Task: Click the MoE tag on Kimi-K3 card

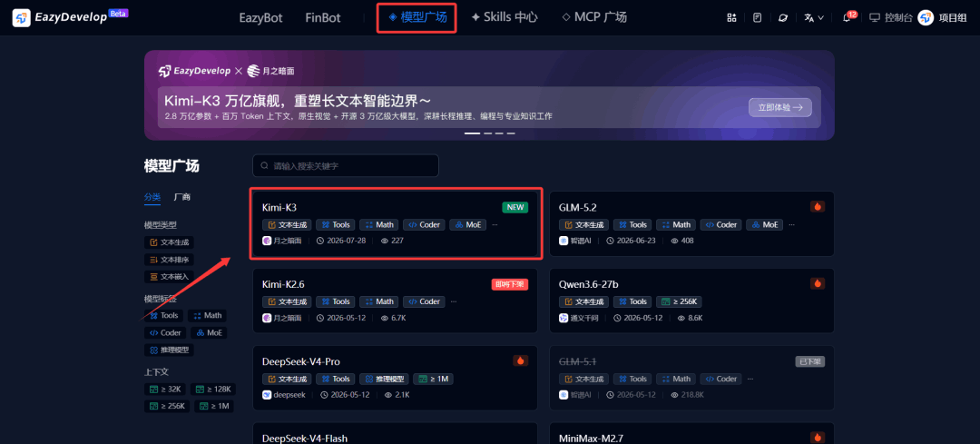Action: [467, 224]
